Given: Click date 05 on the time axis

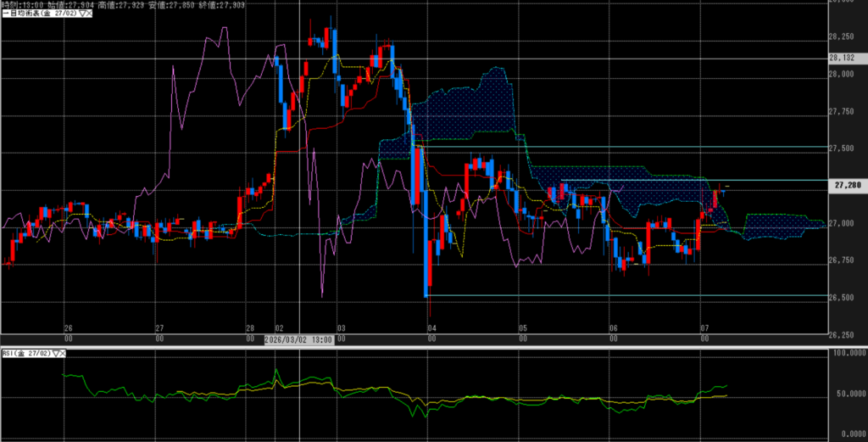Looking at the screenshot, I should coord(523,327).
